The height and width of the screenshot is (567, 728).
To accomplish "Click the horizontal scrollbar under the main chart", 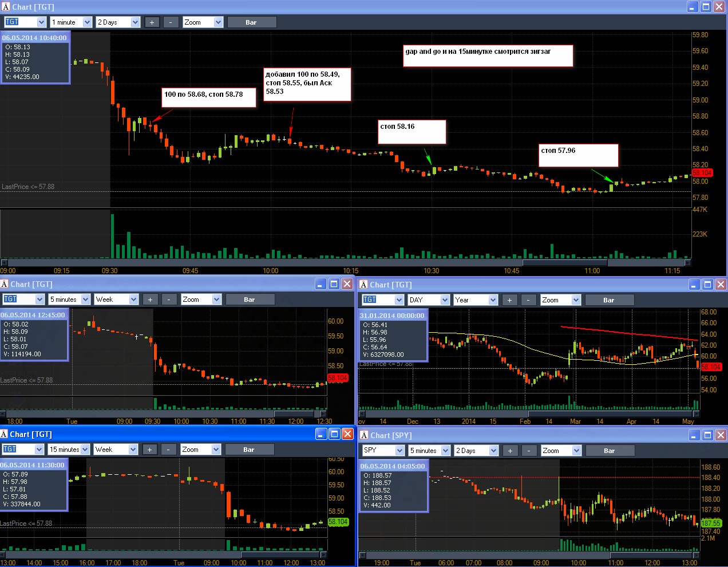I will click(x=346, y=263).
